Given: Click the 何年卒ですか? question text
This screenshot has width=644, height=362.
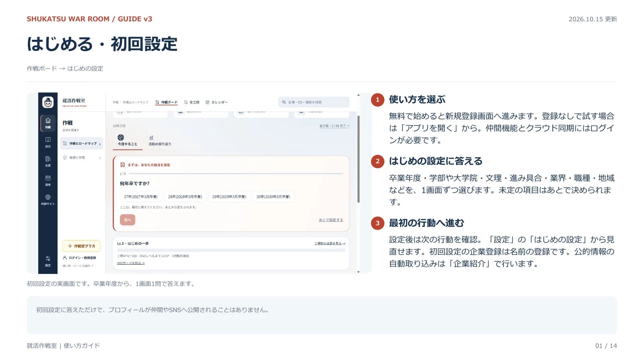Looking at the screenshot, I should 134,183.
